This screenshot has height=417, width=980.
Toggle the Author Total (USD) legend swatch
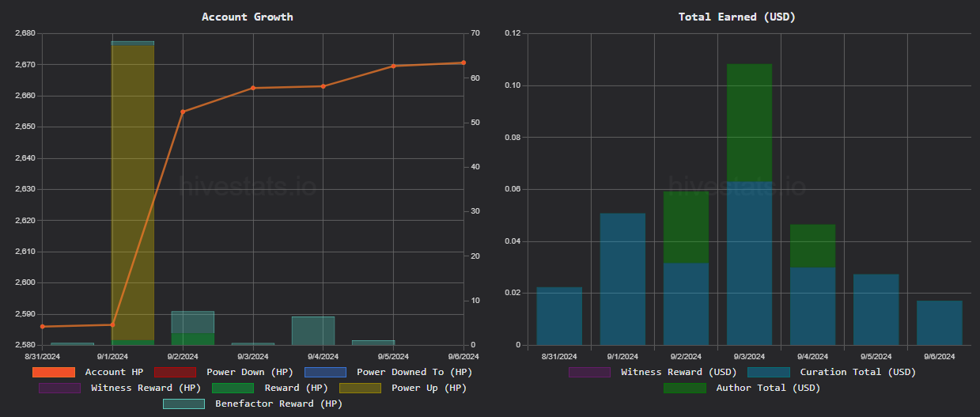[x=684, y=388]
